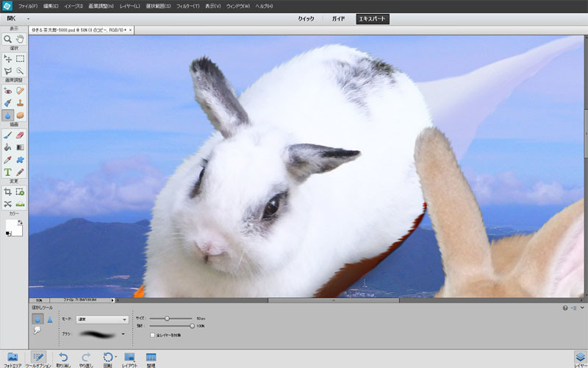The image size is (588, 368).
Task: Switch to エキスパート mode tab
Action: pyautogui.click(x=373, y=19)
